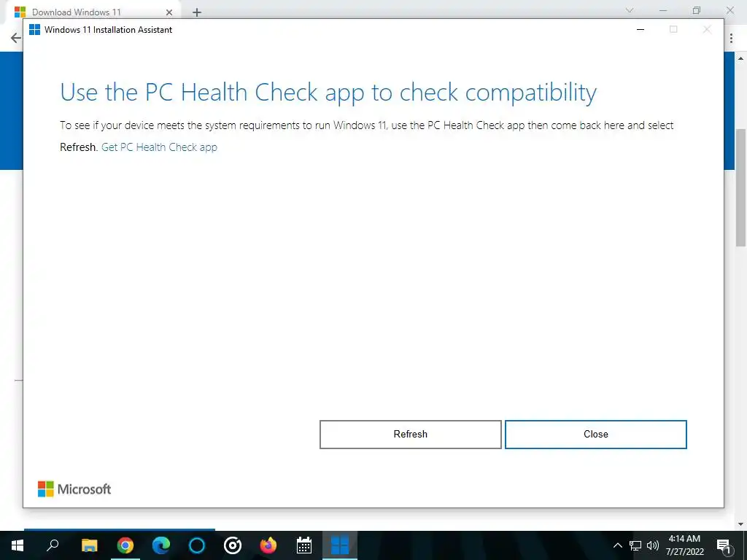The image size is (747, 560).
Task: Close the Download Windows 11 tab
Action: (169, 12)
